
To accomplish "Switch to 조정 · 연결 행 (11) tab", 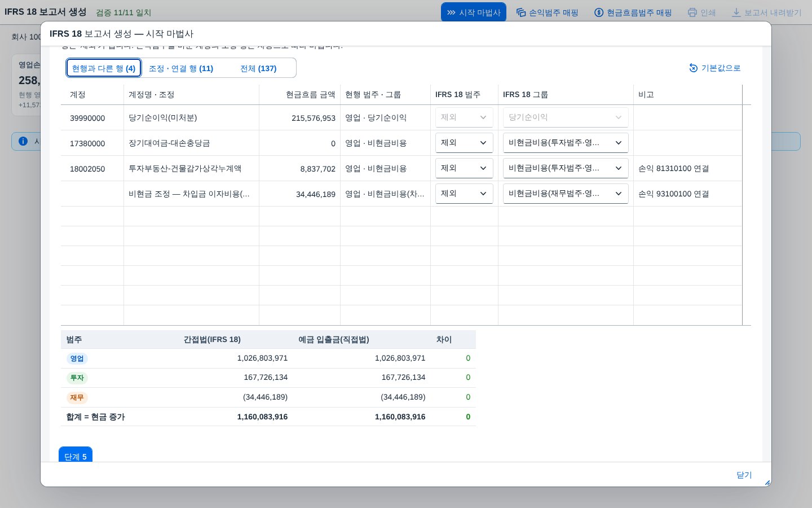I will pyautogui.click(x=181, y=68).
